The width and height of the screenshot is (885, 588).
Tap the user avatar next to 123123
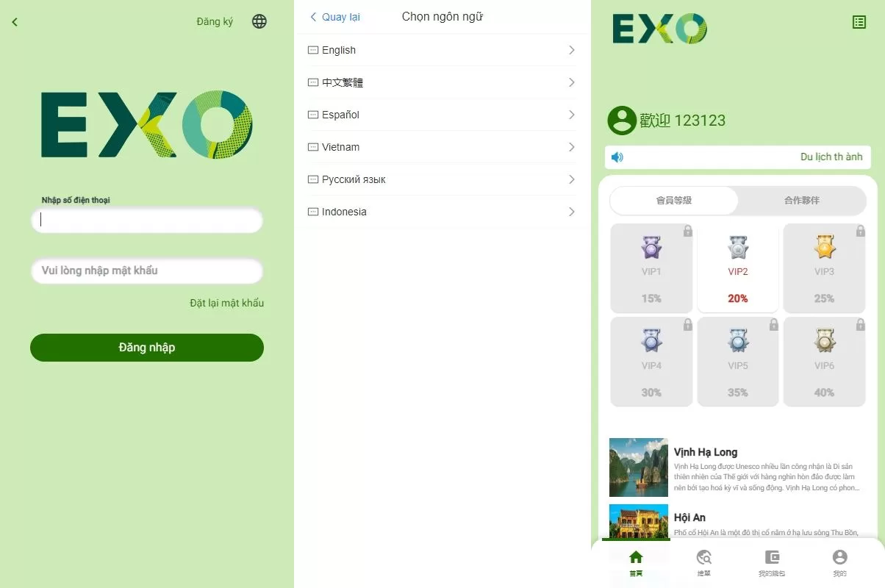(622, 121)
